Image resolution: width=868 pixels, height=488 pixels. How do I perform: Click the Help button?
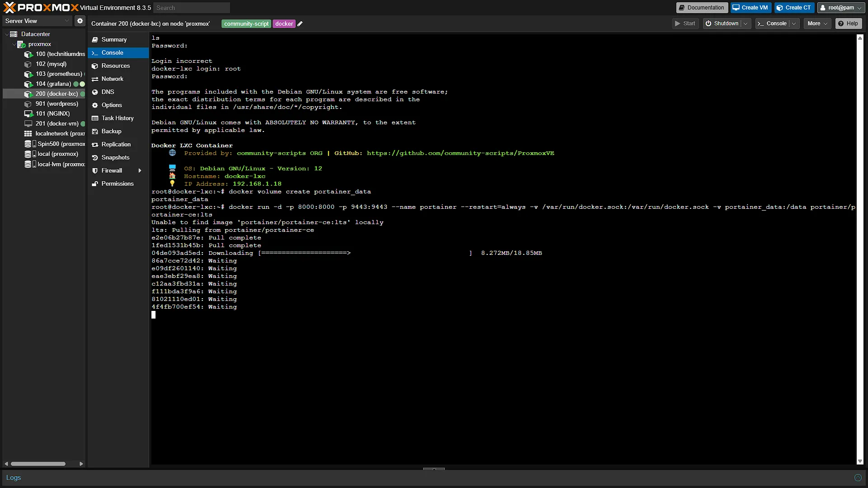coord(849,23)
